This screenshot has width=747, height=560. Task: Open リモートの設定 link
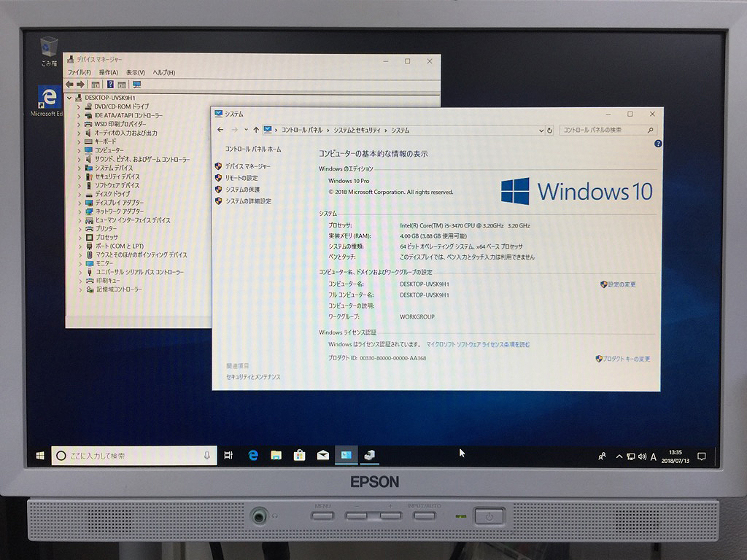click(x=241, y=178)
